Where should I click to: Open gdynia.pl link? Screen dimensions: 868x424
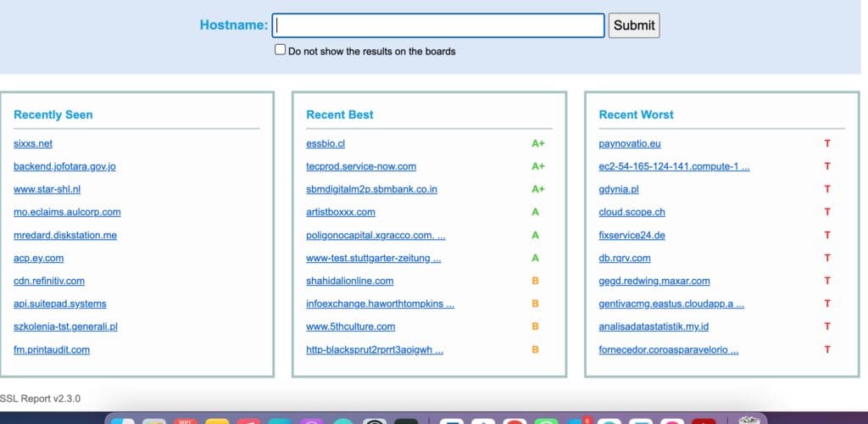click(619, 189)
